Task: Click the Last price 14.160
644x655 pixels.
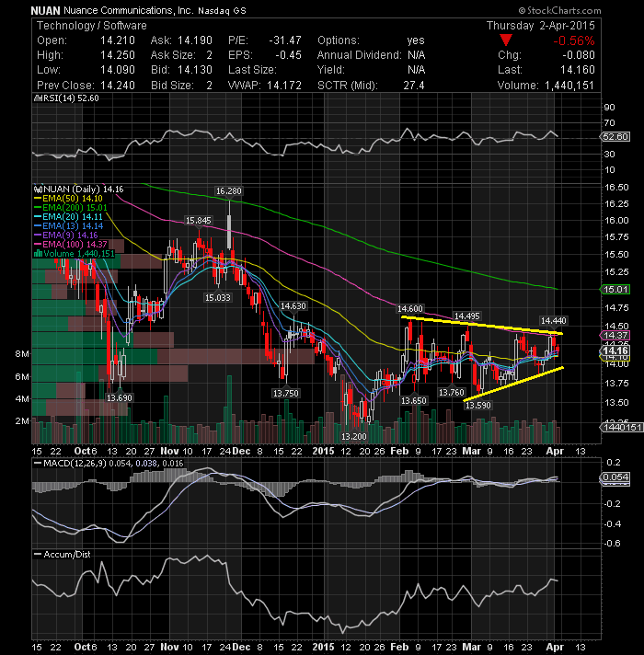Action: coord(578,70)
